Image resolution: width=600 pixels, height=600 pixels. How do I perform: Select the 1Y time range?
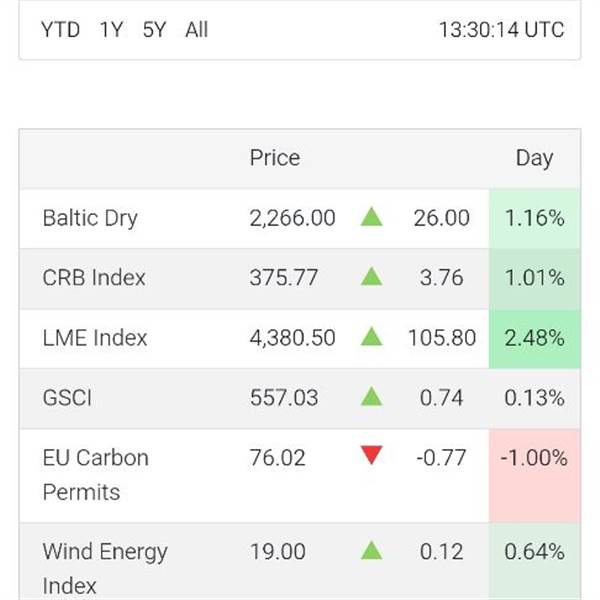point(111,30)
